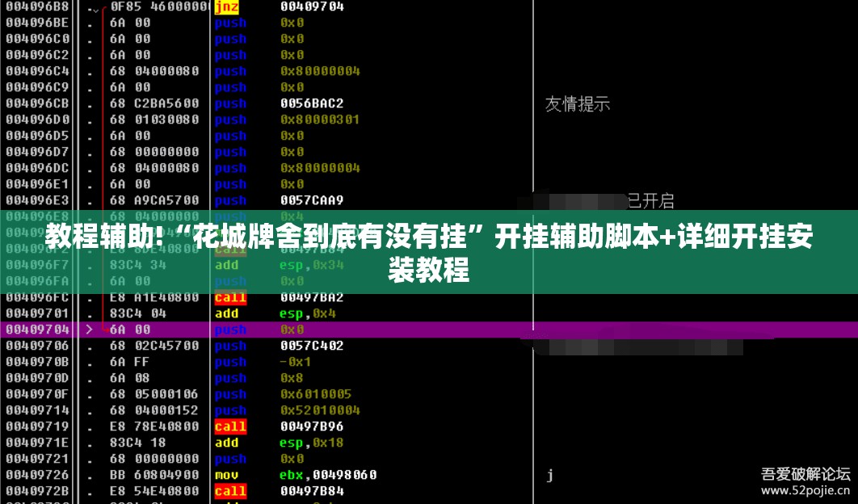Click the operand 0x80000301

click(320, 120)
